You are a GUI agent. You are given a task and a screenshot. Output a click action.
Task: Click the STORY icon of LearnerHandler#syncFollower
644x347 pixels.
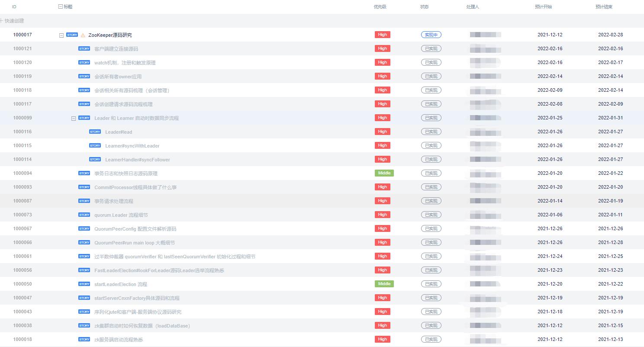point(95,160)
